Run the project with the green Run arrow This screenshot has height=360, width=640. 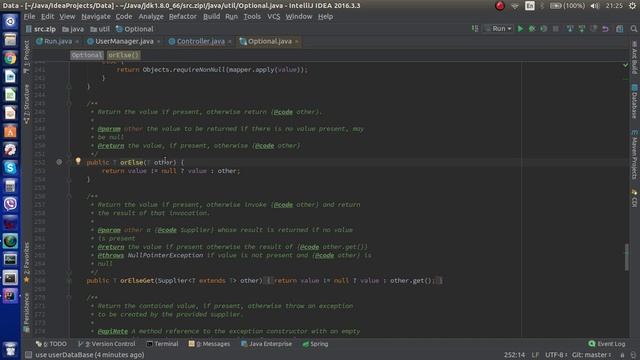click(520, 29)
